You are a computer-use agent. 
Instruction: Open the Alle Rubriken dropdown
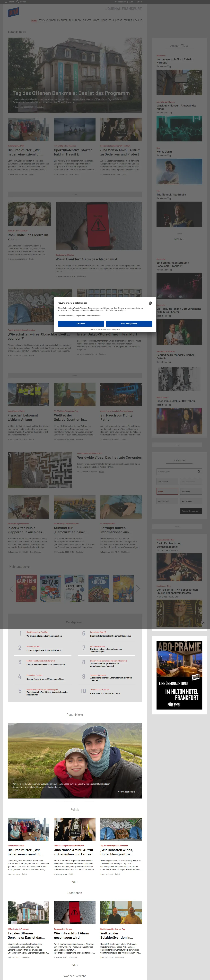167,482
